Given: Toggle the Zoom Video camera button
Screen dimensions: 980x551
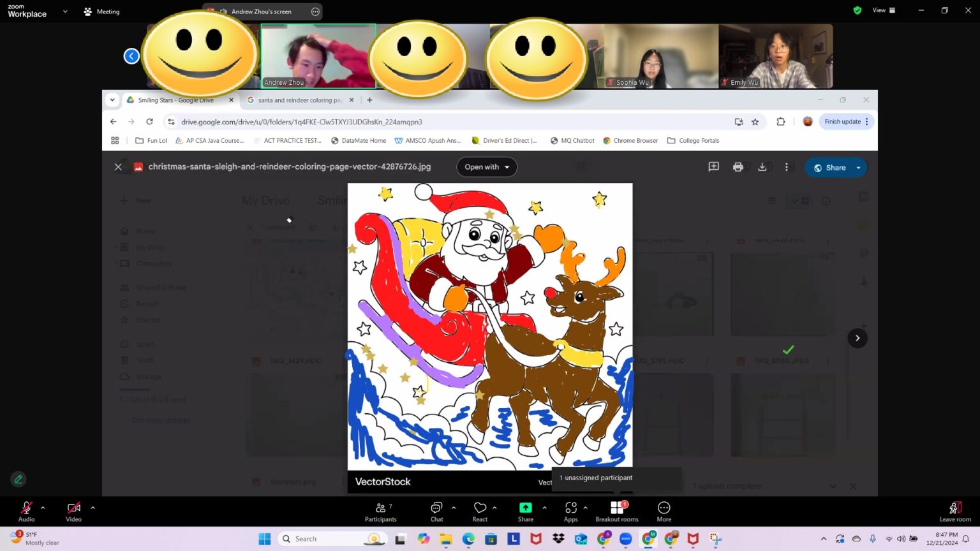Looking at the screenshot, I should 73,511.
